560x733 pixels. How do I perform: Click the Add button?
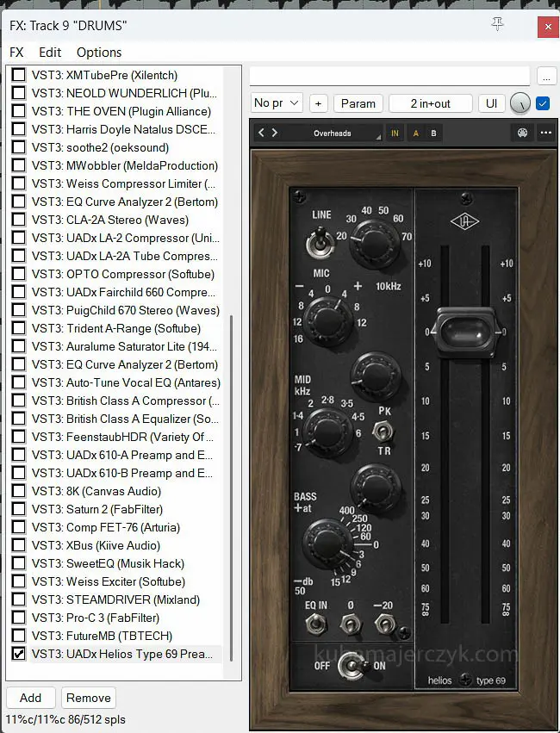[30, 698]
